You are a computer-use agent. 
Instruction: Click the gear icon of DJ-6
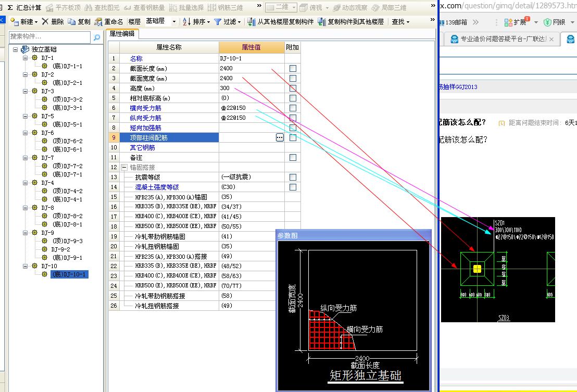tap(34, 132)
